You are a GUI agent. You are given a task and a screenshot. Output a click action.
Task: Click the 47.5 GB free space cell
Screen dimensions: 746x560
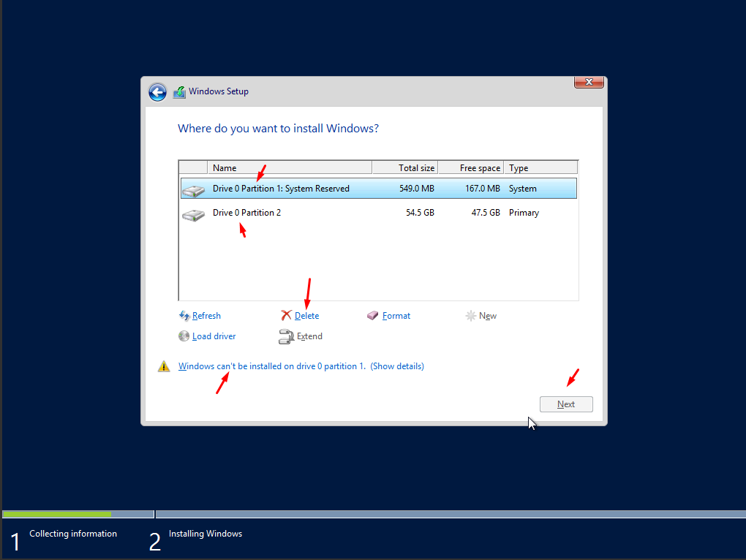coord(486,213)
